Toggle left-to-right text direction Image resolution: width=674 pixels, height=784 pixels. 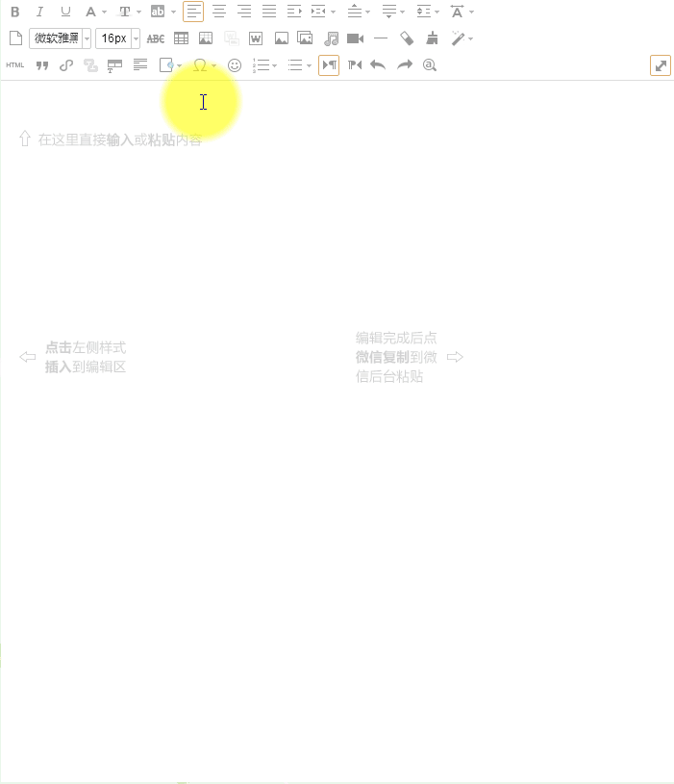329,65
